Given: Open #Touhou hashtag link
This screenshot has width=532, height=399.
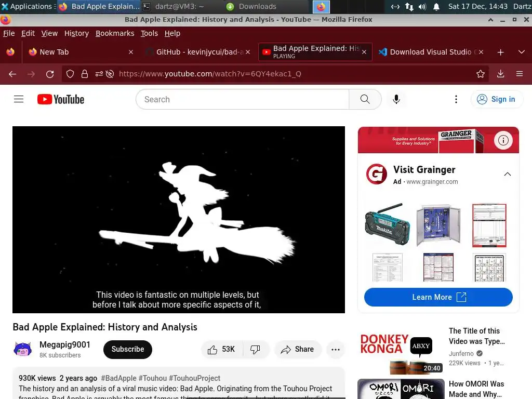Looking at the screenshot, I should click(153, 378).
